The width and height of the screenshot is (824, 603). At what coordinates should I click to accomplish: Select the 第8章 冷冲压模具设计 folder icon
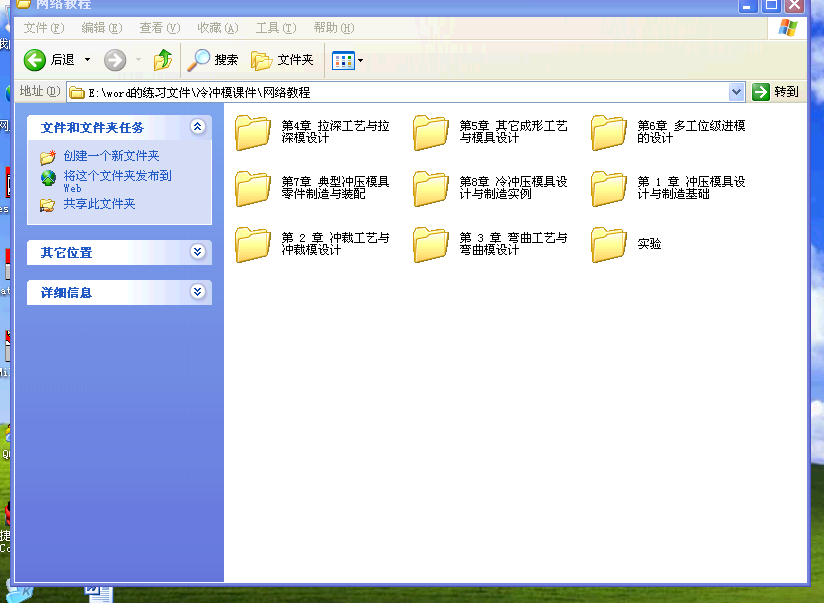[431, 189]
